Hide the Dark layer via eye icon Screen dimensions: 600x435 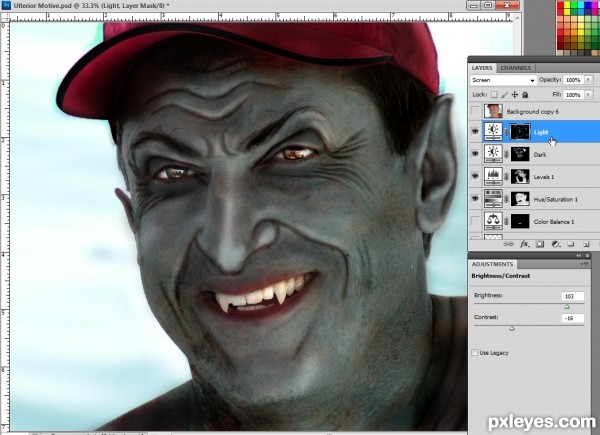pyautogui.click(x=475, y=153)
